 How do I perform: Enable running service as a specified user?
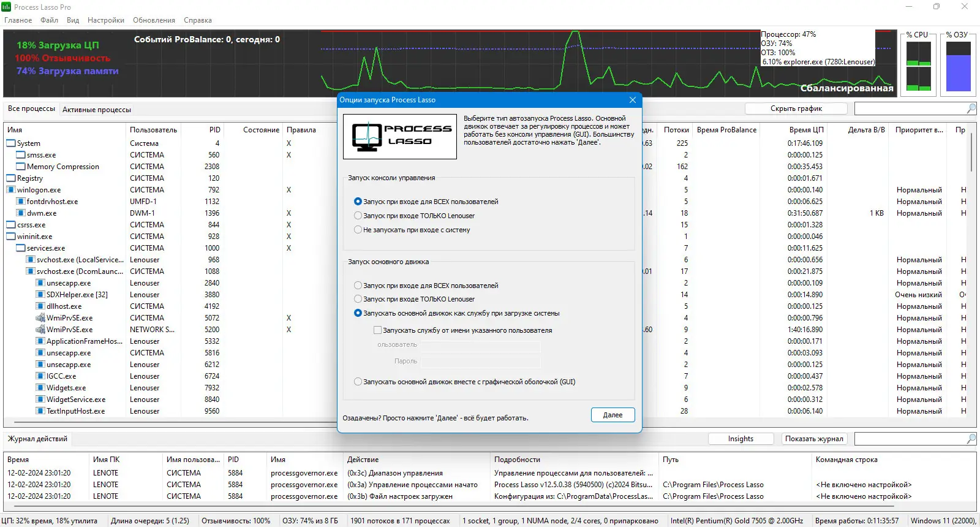pos(378,330)
